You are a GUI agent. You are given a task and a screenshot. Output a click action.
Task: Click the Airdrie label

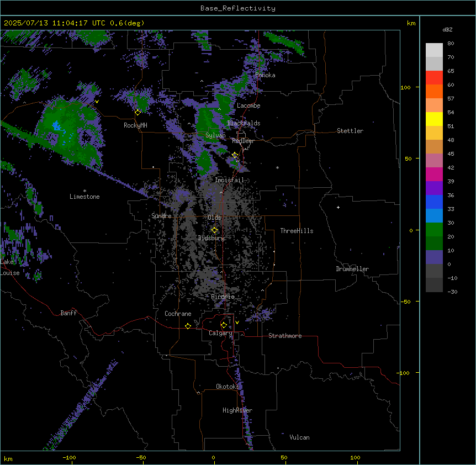click(223, 297)
